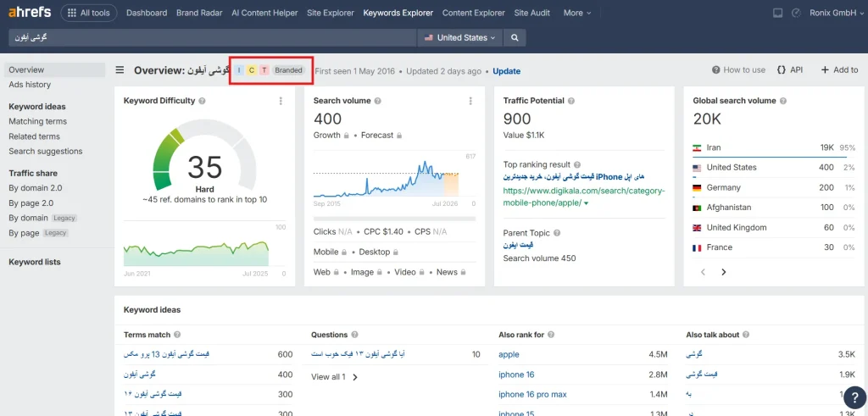Click Global search volume help icon
This screenshot has height=416, width=868.
point(782,101)
